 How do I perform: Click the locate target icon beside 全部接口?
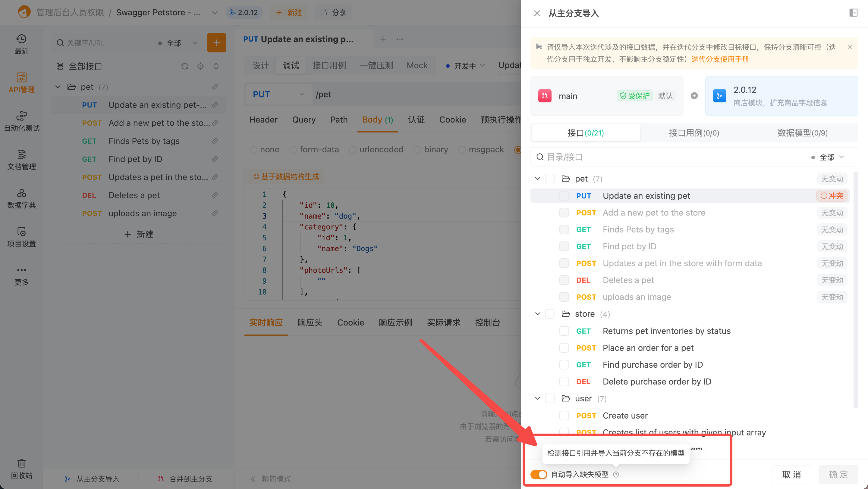click(200, 66)
